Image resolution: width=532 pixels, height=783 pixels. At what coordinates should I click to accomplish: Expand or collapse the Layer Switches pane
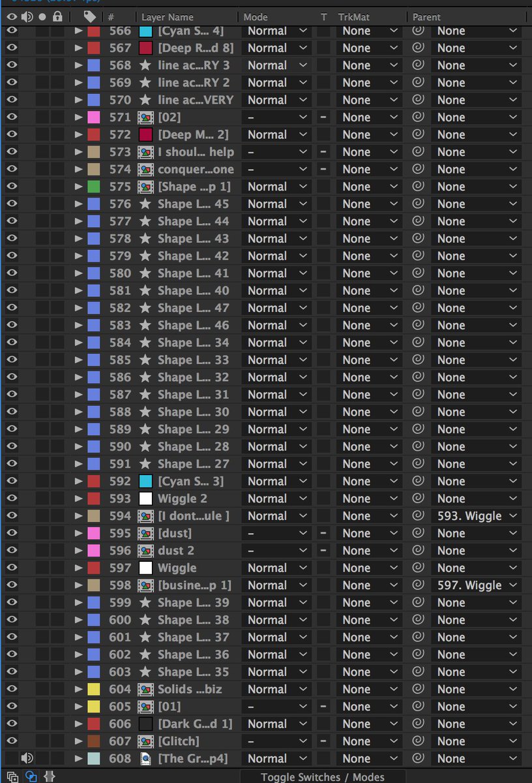click(12, 776)
